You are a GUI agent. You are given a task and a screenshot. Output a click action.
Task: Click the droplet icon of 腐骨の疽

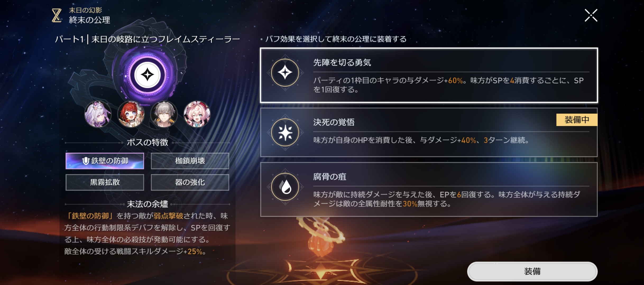click(285, 187)
